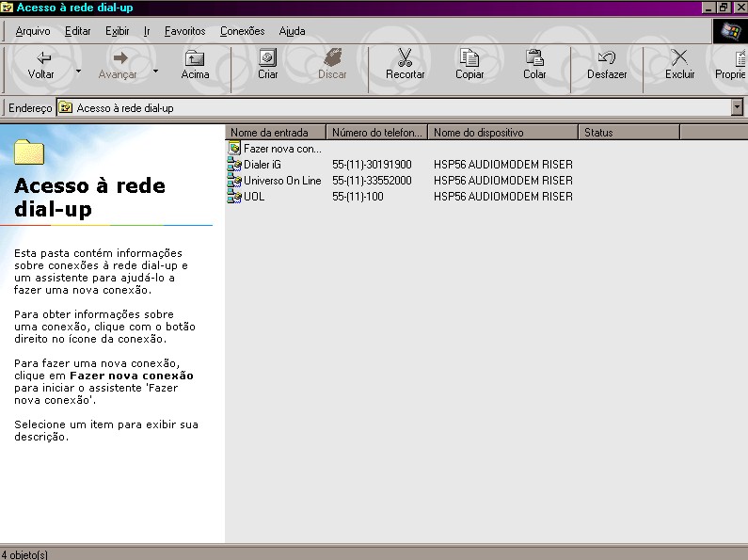Open the Voltar history dropdown arrow
Viewport: 748px width, 560px height.
pos(78,71)
